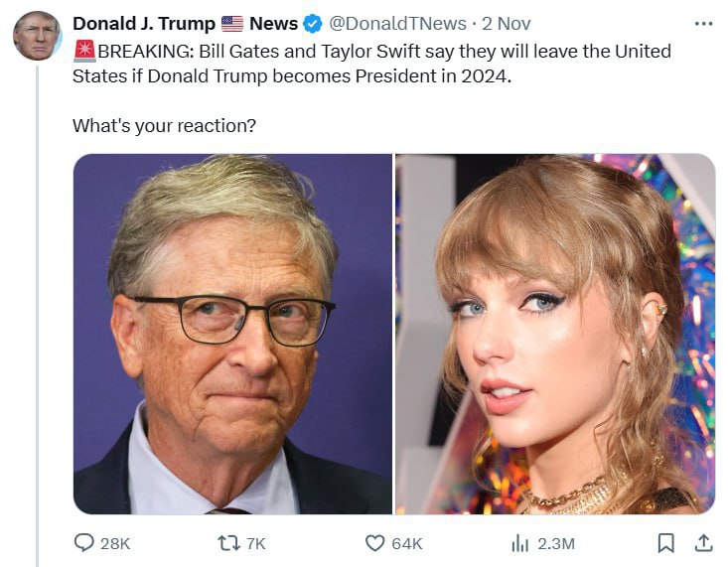728x567 pixels.
Task: Click the share upload arrow icon
Action: pyautogui.click(x=702, y=542)
